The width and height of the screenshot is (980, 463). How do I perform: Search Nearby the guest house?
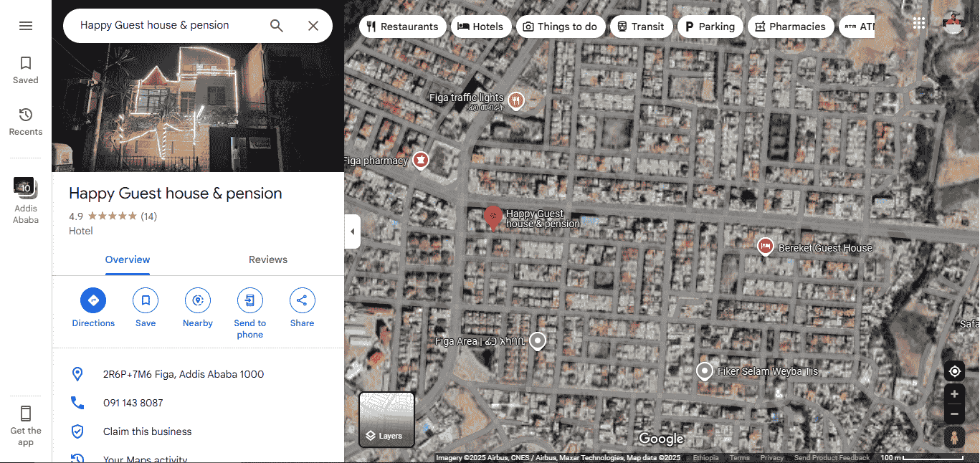(x=198, y=308)
